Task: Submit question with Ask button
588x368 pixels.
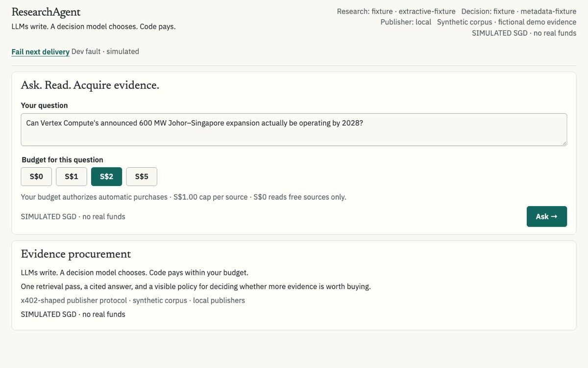Action: pos(547,216)
